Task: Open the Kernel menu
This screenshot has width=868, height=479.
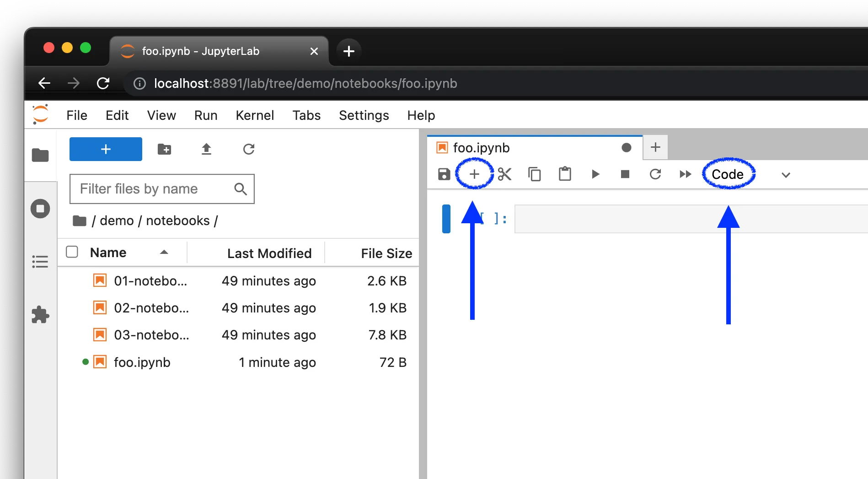Action: pos(255,115)
